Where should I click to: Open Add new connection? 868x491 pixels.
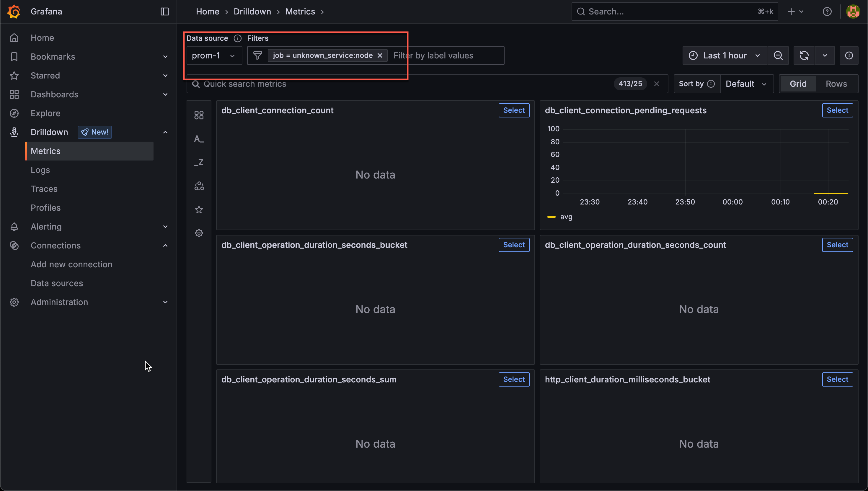click(71, 264)
